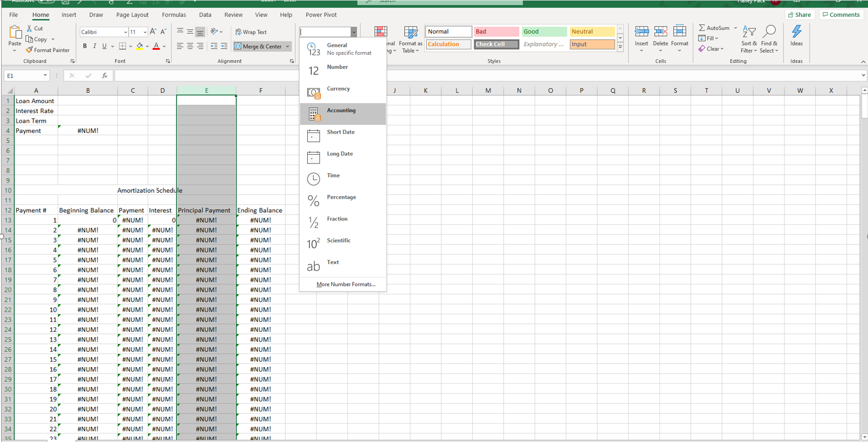868x442 pixels.
Task: Click Increase Indent icon
Action: tap(224, 47)
